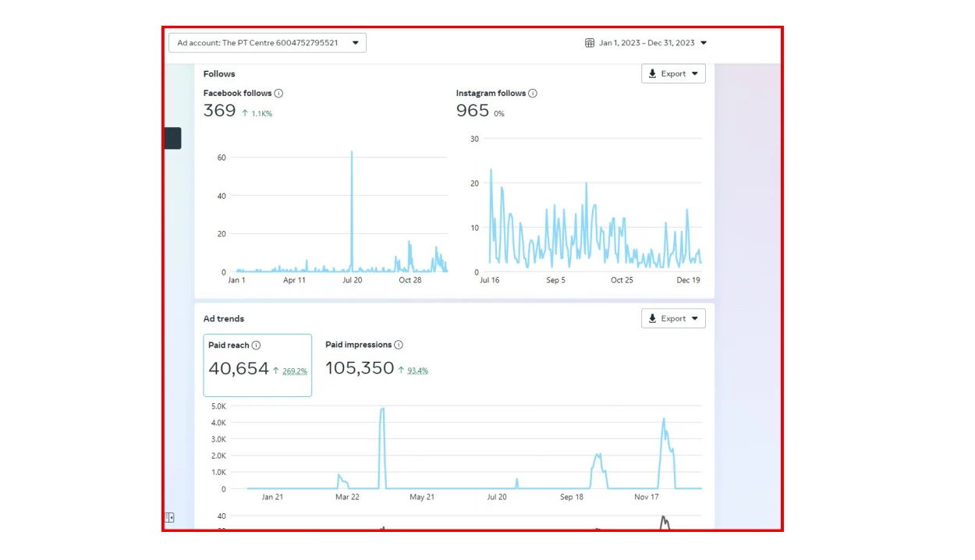Click the 93.4% paid impressions change link
The width and height of the screenshot is (975, 560).
[x=417, y=370]
